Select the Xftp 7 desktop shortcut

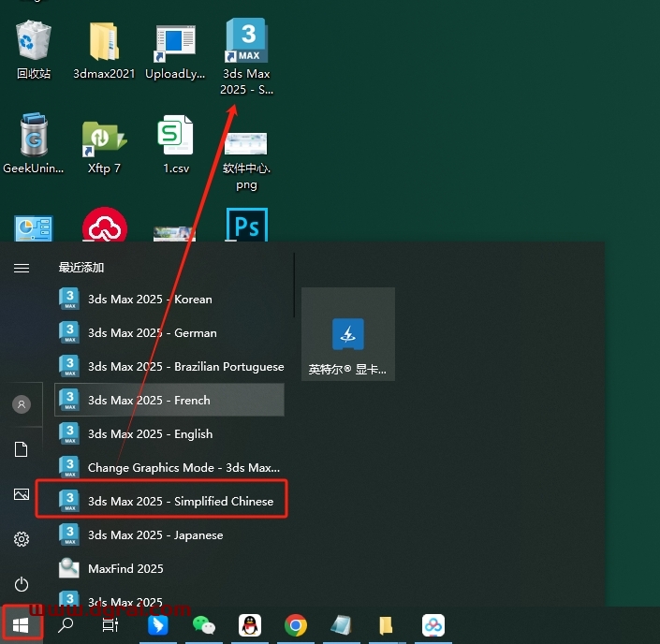[x=104, y=145]
